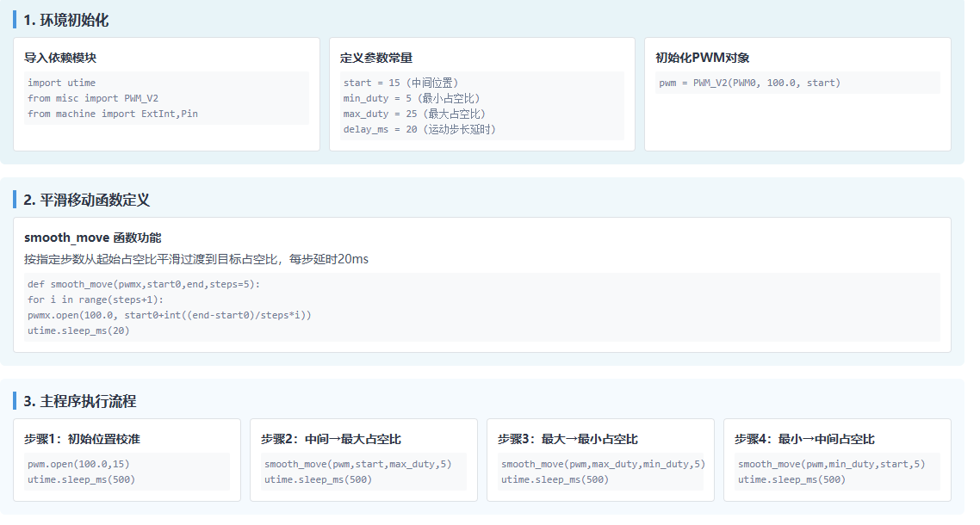Click the "delay_ms = 20" parameter line
This screenshot has height=525, width=980.
point(419,129)
